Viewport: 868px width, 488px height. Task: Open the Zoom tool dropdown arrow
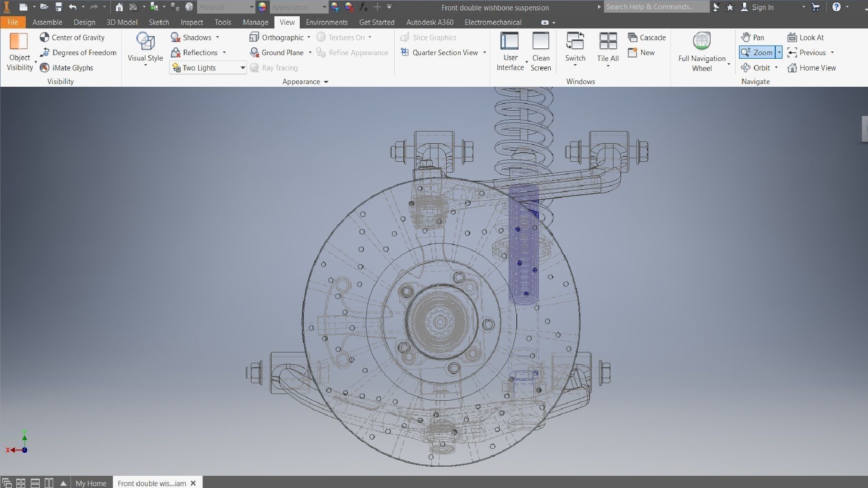click(x=779, y=52)
